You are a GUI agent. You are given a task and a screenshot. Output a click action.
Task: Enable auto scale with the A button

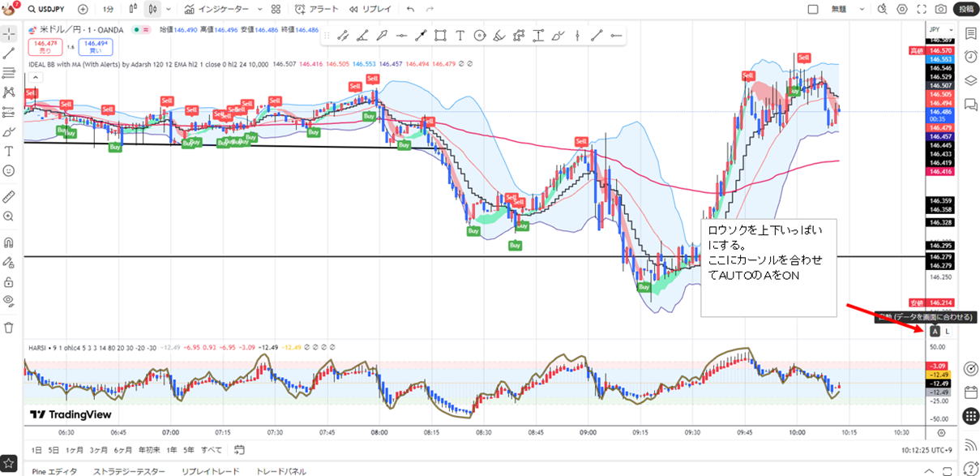click(x=935, y=331)
